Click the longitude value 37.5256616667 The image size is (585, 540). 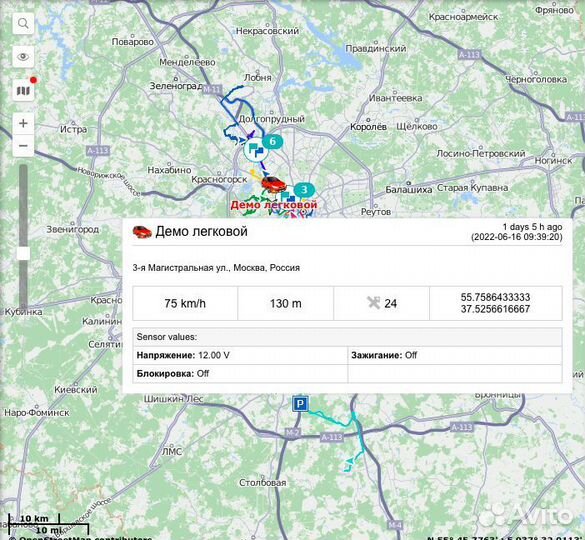coord(495,309)
